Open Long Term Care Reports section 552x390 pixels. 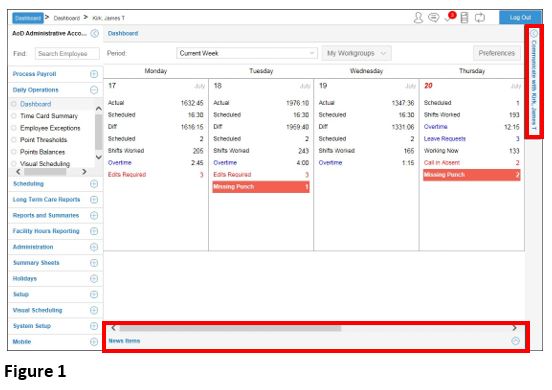click(x=46, y=200)
